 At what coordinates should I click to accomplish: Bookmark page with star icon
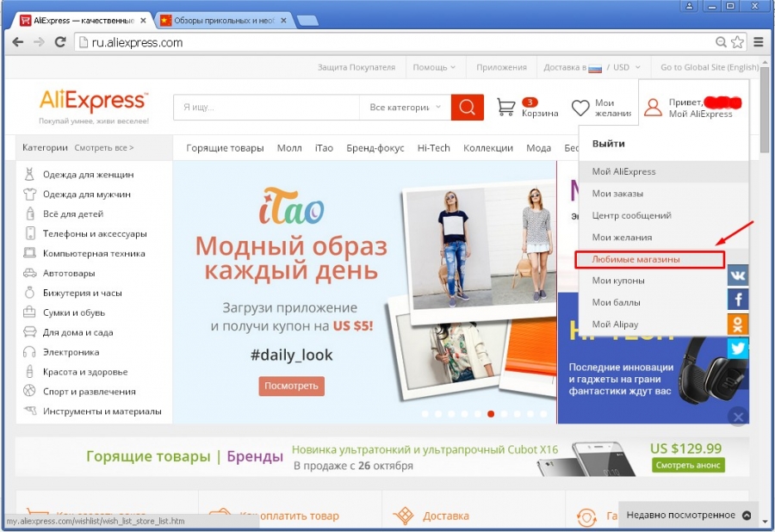pos(737,42)
